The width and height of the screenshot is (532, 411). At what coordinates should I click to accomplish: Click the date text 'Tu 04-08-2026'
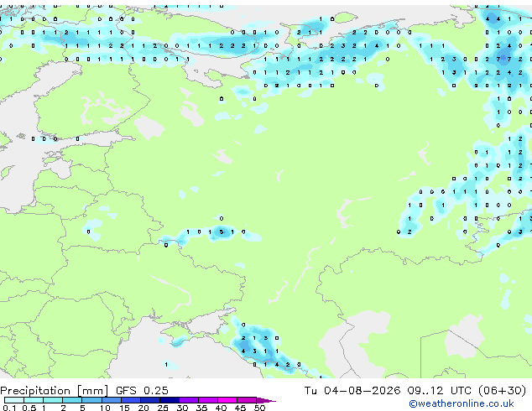point(352,390)
